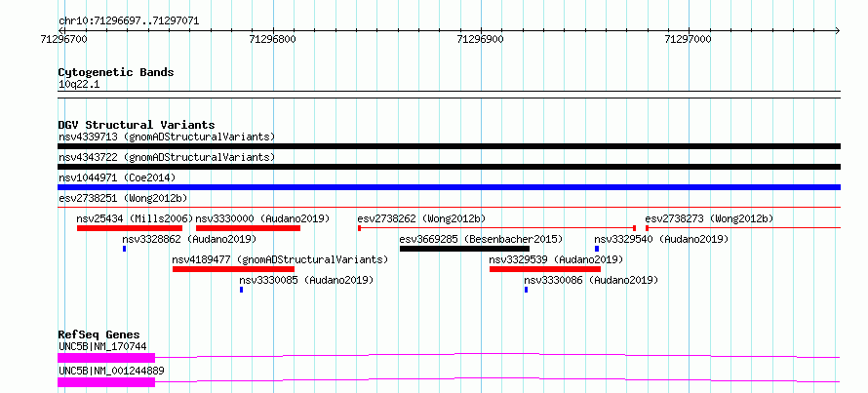Click the esv2738262 Wong2012b variant line
This screenshot has width=868, height=393.
click(496, 228)
